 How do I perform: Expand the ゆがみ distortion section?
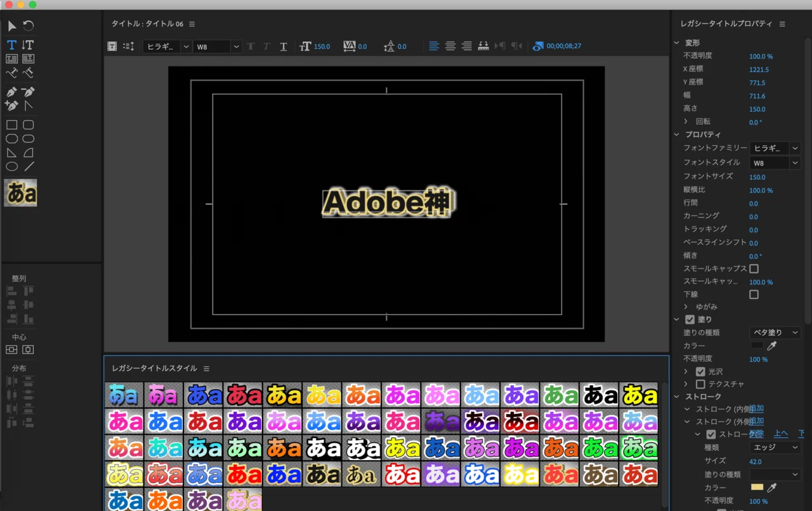tap(686, 307)
